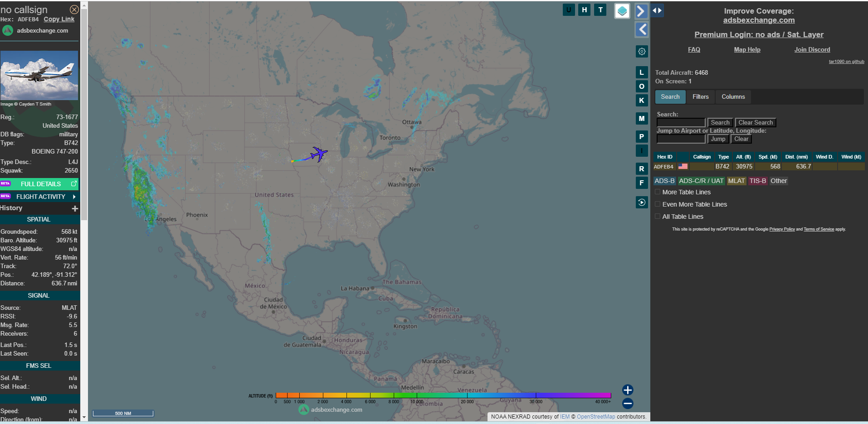Screen dimensions: 868x424
Task: Copy Link for hex ADFEB4
Action: point(59,19)
